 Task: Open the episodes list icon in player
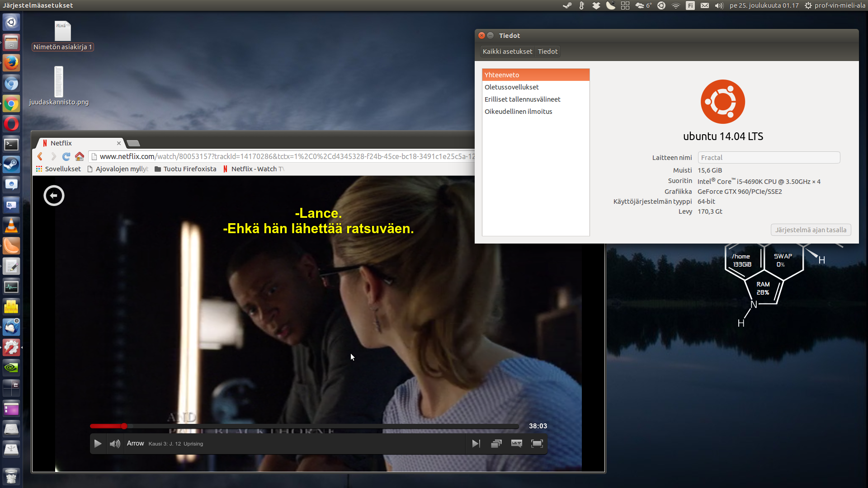pyautogui.click(x=496, y=444)
